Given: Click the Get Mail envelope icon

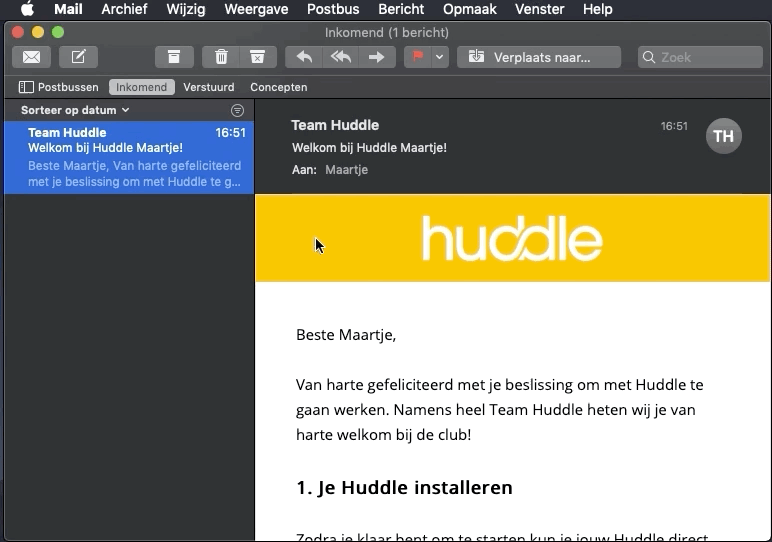Looking at the screenshot, I should pyautogui.click(x=31, y=57).
